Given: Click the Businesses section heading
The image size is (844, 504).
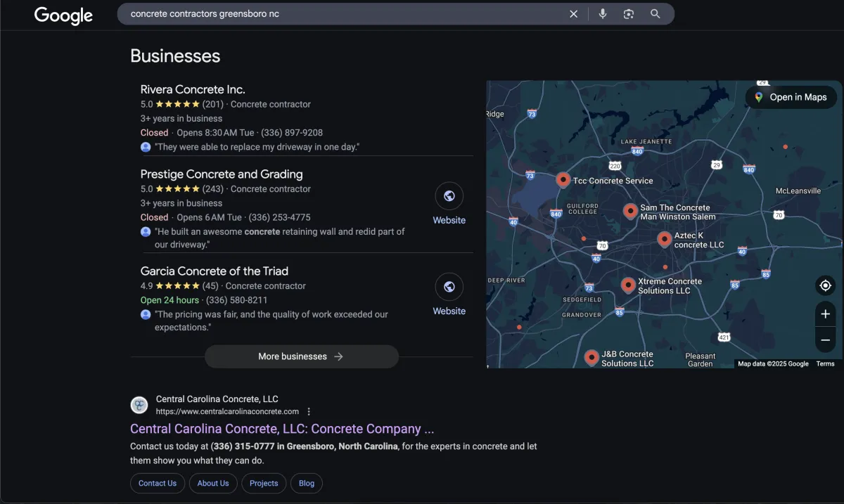Looking at the screenshot, I should click(175, 56).
